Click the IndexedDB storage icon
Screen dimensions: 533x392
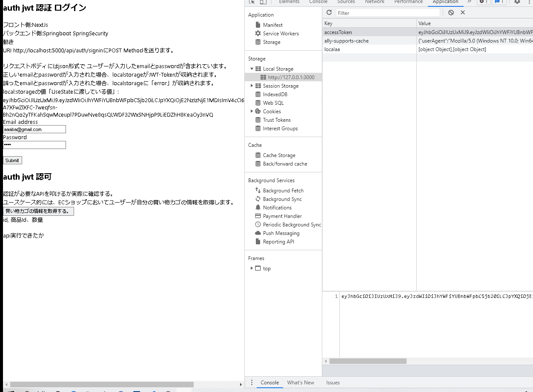(x=258, y=94)
